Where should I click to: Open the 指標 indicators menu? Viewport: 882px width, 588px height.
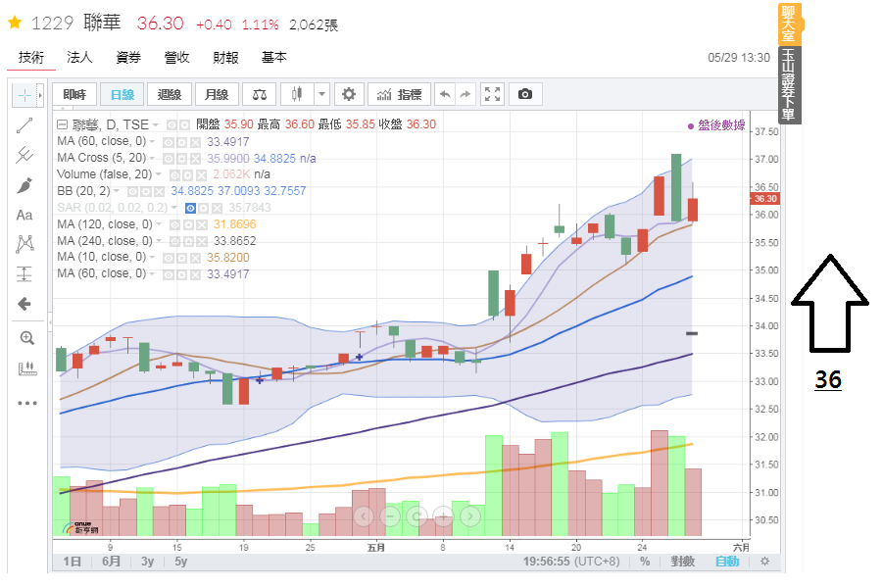pyautogui.click(x=400, y=94)
